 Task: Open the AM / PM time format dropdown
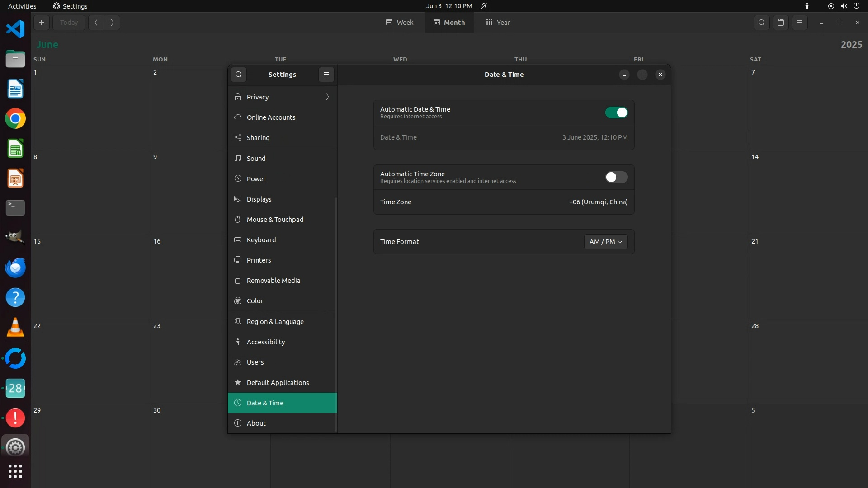click(x=605, y=242)
